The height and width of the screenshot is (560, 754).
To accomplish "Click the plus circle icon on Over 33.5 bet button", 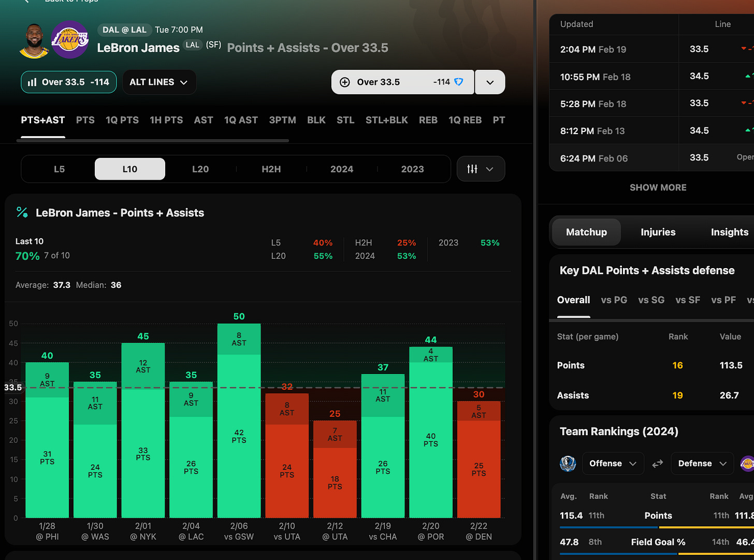I will (344, 82).
